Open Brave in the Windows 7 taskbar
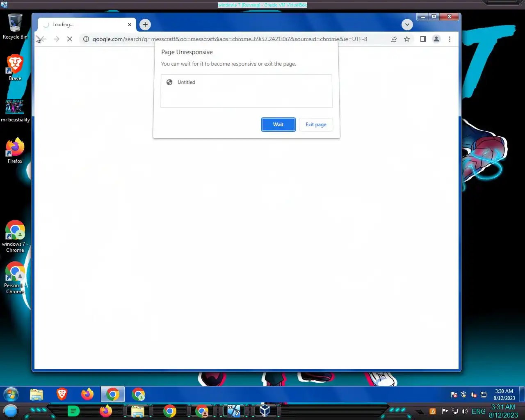 click(62, 395)
